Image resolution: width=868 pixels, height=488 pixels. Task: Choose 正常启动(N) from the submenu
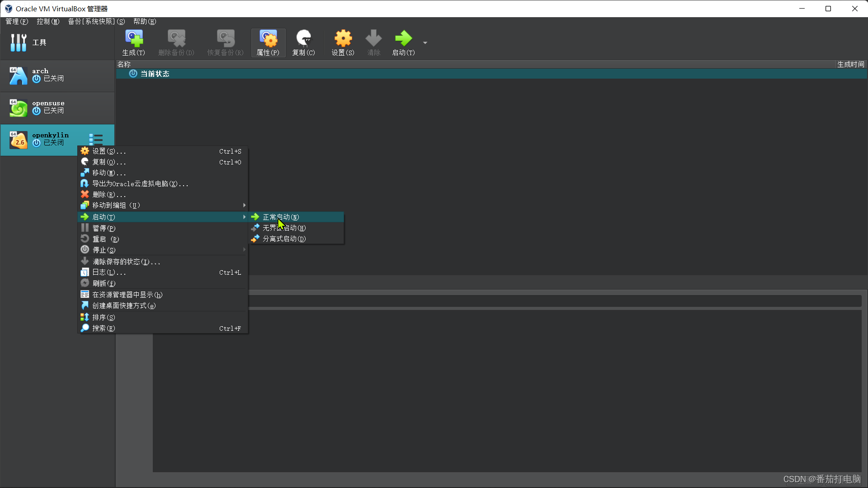(297, 217)
